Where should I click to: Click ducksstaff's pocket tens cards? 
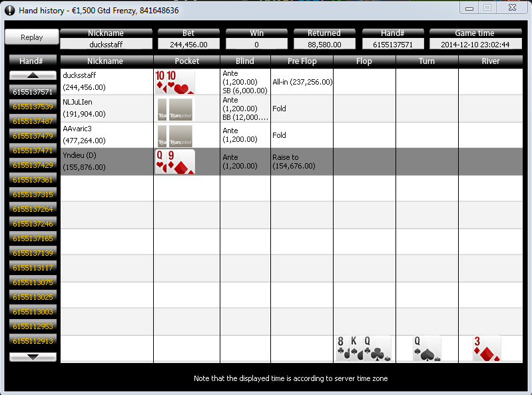click(x=174, y=82)
